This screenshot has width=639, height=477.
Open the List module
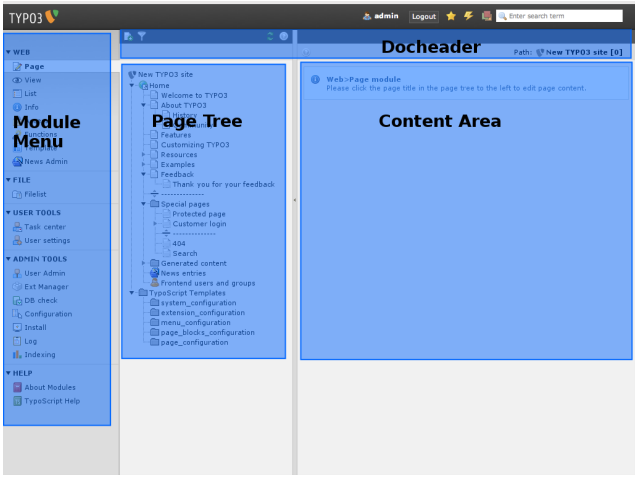coord(30,93)
